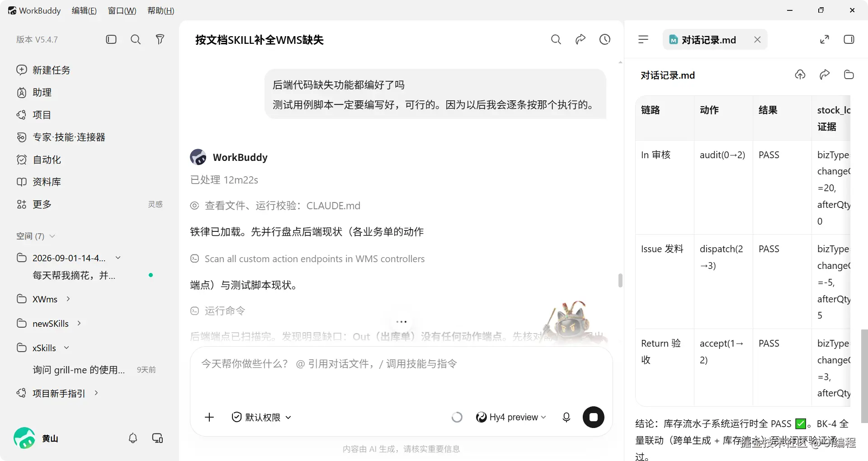
Task: Expand the Scan all custom action endpoints step
Action: click(x=307, y=259)
